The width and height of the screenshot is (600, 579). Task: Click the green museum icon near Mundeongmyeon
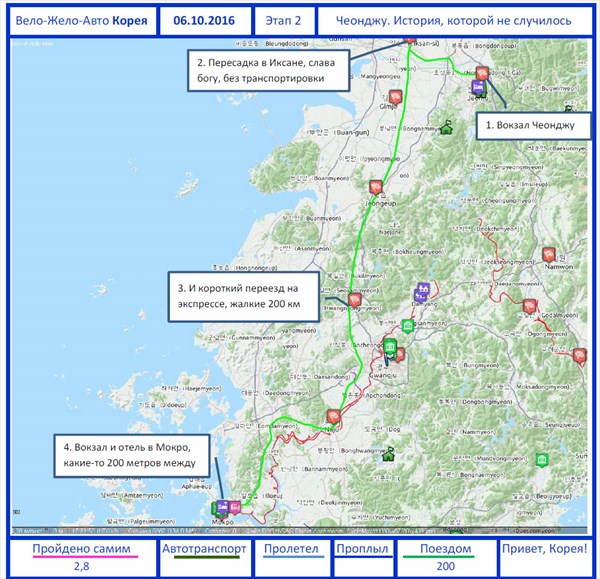click(541, 460)
